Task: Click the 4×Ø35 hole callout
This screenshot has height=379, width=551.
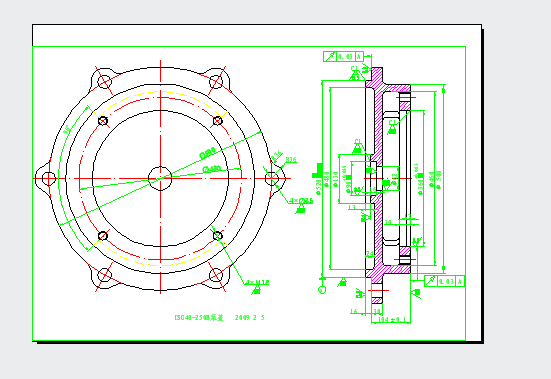Action: tap(301, 201)
